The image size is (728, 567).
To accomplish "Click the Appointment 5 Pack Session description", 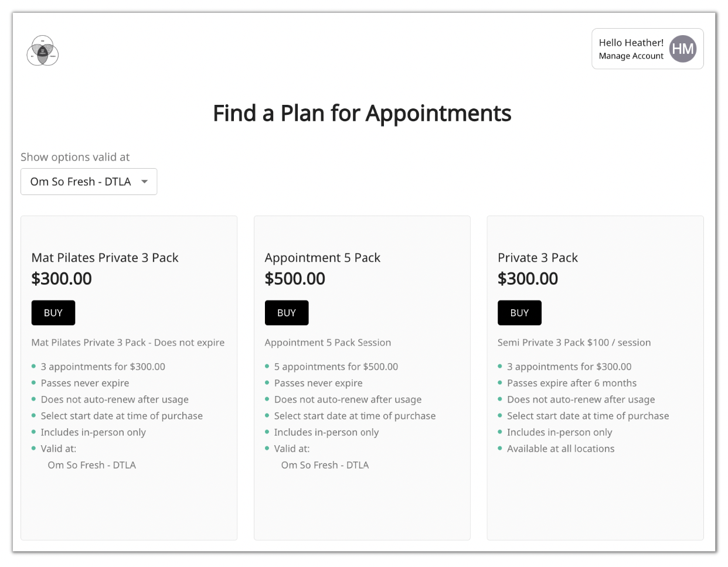I will pyautogui.click(x=328, y=343).
